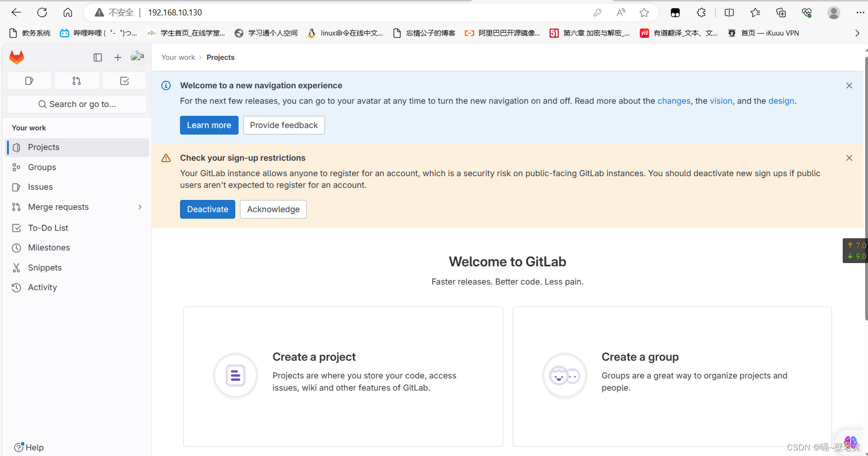
Task: Open split screen icon
Action: 729,13
